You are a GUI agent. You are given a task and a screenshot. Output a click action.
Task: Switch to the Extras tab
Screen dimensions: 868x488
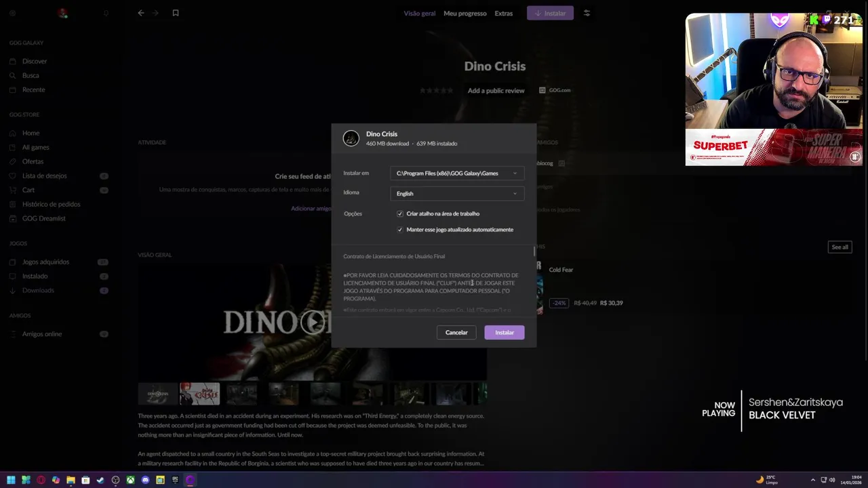pyautogui.click(x=503, y=13)
